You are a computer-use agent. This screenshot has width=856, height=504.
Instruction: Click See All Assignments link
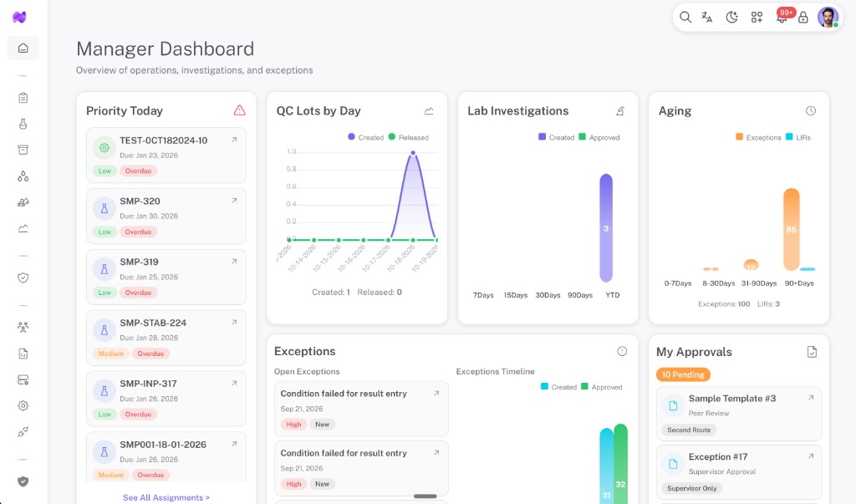(x=166, y=497)
